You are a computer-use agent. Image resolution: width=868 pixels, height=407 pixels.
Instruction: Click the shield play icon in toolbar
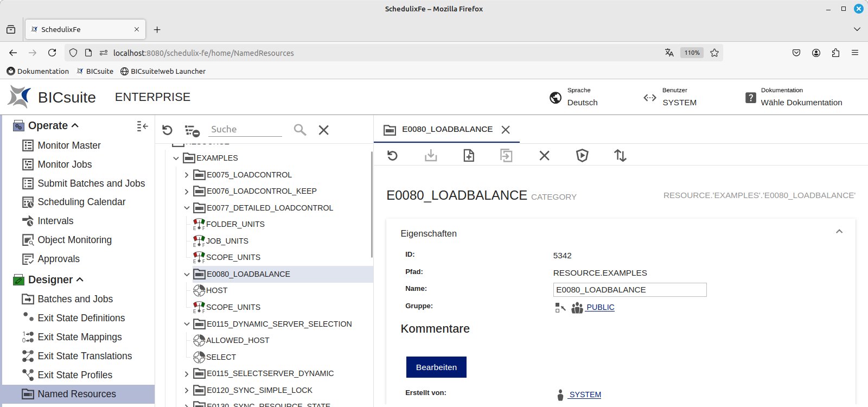(x=582, y=156)
